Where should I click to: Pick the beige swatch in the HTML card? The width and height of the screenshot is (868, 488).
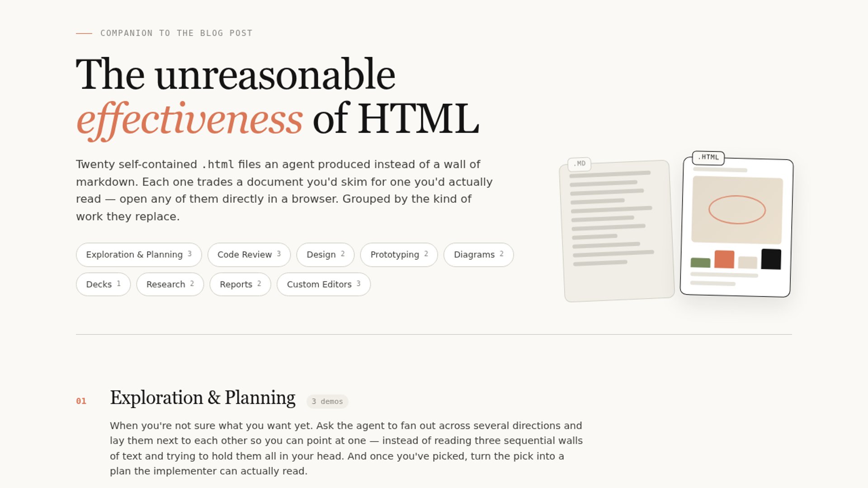pyautogui.click(x=748, y=263)
